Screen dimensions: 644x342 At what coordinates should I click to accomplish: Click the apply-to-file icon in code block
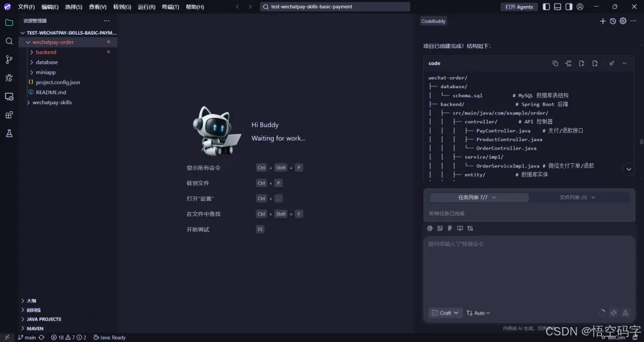tap(595, 63)
